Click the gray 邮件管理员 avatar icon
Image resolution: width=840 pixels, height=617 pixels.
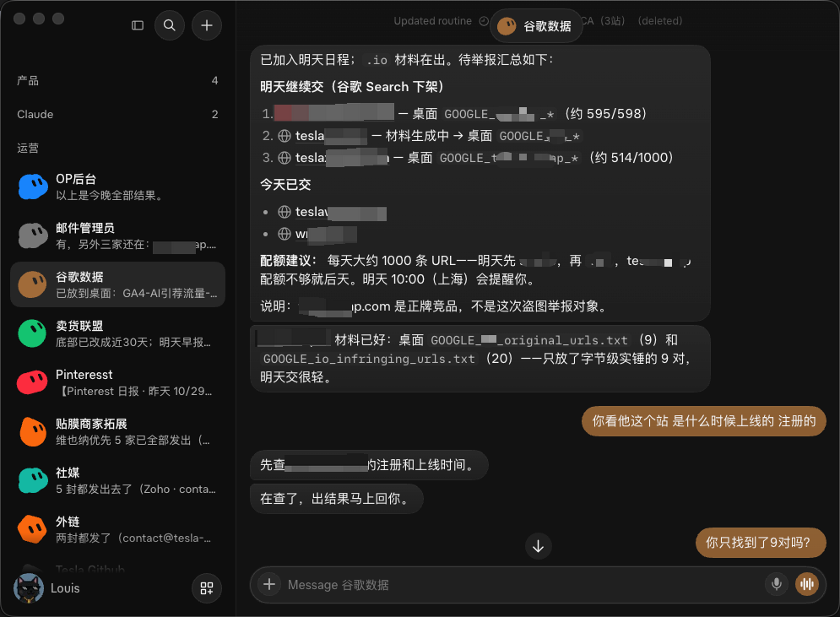click(33, 235)
